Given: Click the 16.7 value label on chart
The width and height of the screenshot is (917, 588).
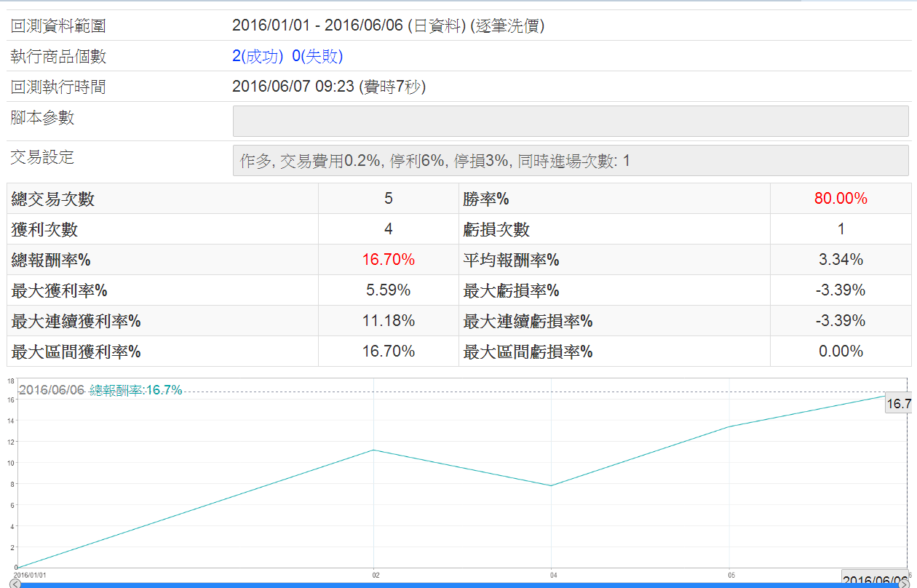Looking at the screenshot, I should (898, 405).
